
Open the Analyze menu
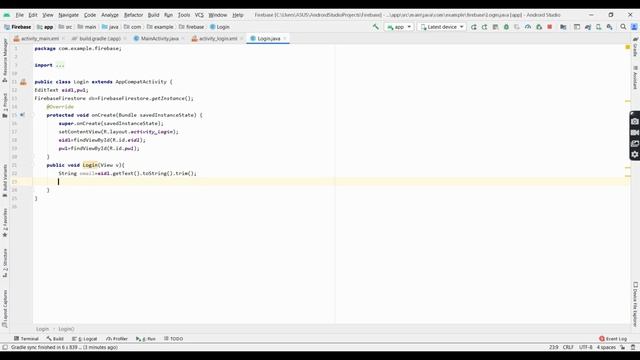[110, 15]
